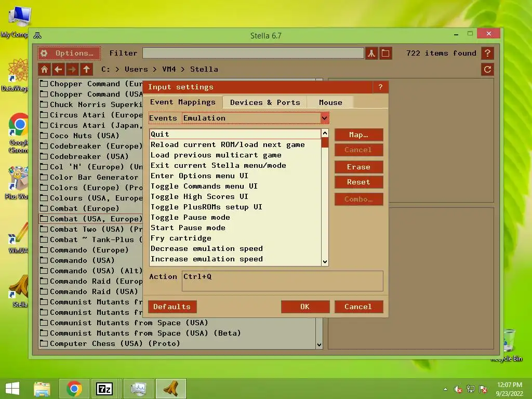Image resolution: width=532 pixels, height=399 pixels.
Task: Open Chrome from taskbar
Action: click(74, 389)
